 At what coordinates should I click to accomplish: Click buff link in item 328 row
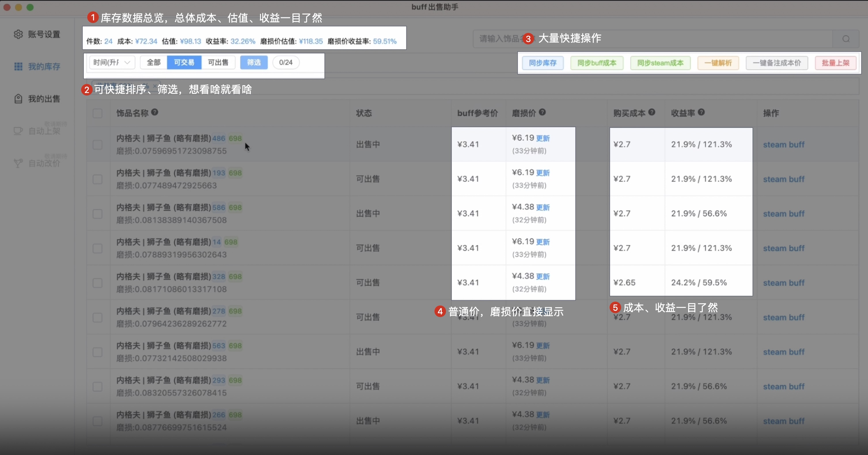point(797,283)
